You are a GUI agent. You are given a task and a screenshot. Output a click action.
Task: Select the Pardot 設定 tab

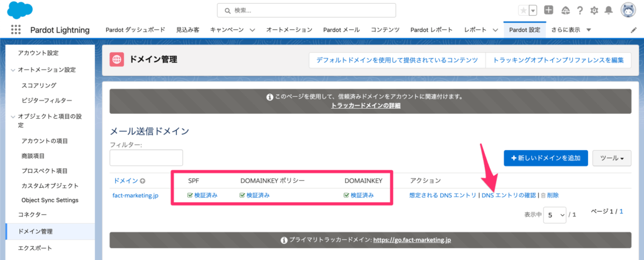525,30
